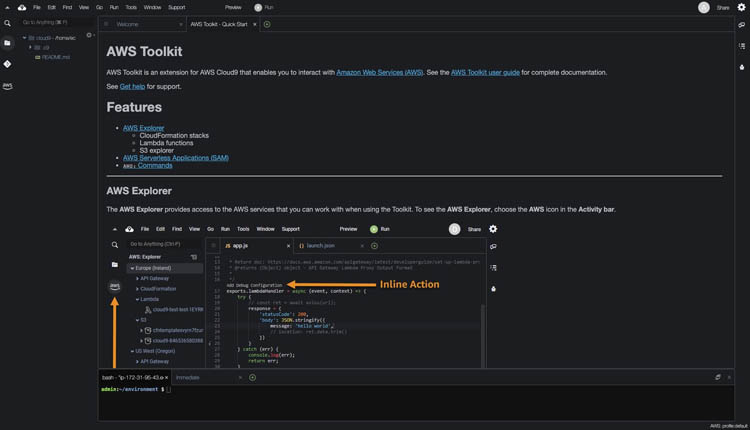Switch to the Welcome tab
Screen dimensions: 750x430
143,24
